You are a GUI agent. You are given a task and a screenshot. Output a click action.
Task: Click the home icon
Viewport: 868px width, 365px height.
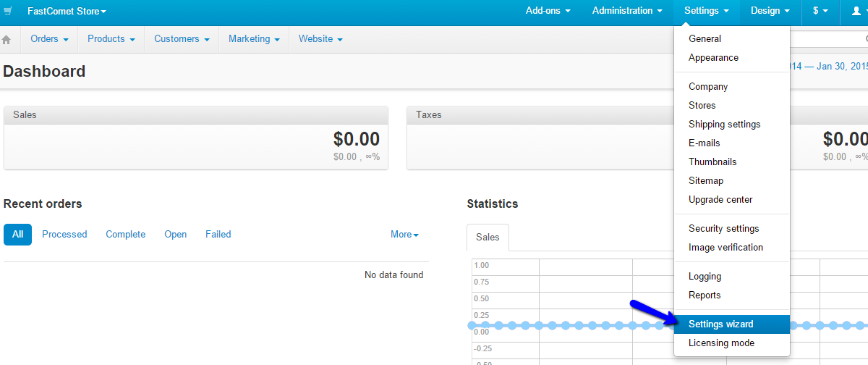(7, 40)
